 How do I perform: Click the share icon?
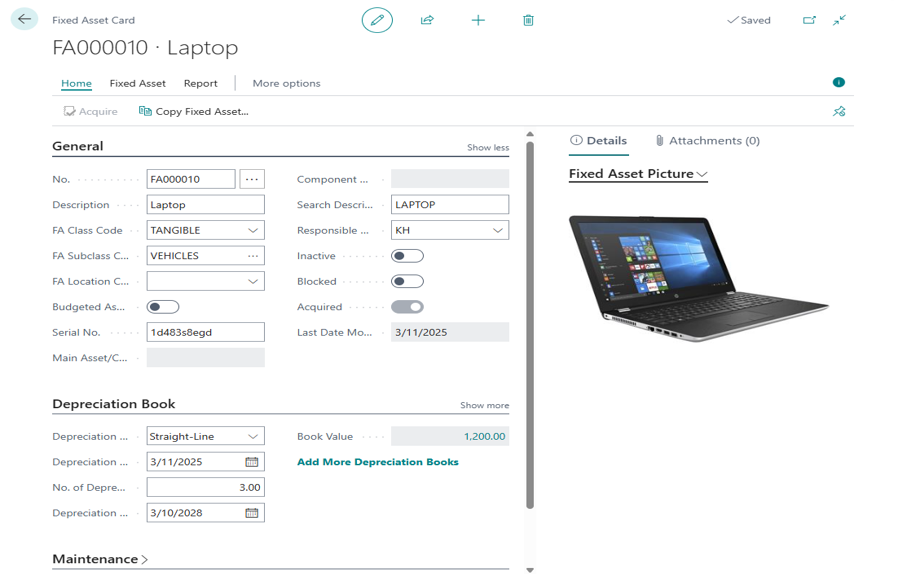427,20
